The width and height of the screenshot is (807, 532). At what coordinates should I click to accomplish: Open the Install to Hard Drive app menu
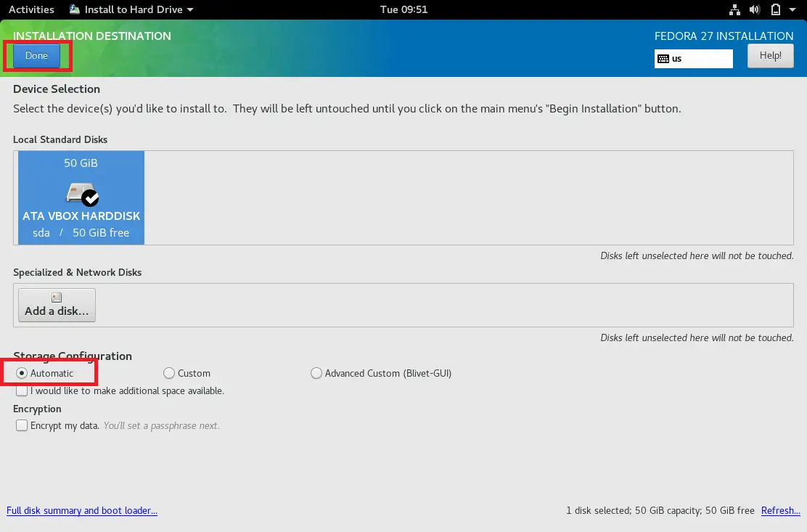[x=131, y=9]
